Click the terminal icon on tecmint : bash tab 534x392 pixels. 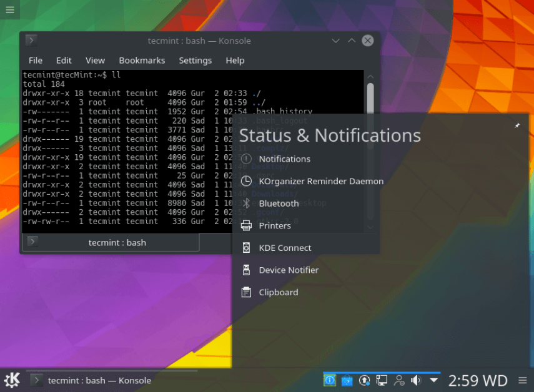pos(32,242)
